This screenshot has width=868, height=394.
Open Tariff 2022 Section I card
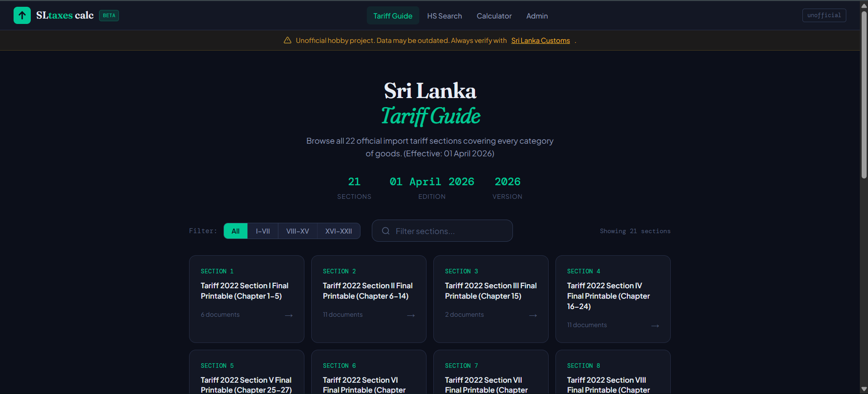coord(247,299)
